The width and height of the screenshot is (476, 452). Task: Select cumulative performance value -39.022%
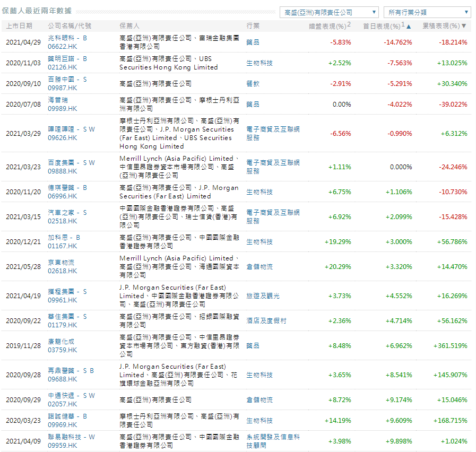(453, 104)
